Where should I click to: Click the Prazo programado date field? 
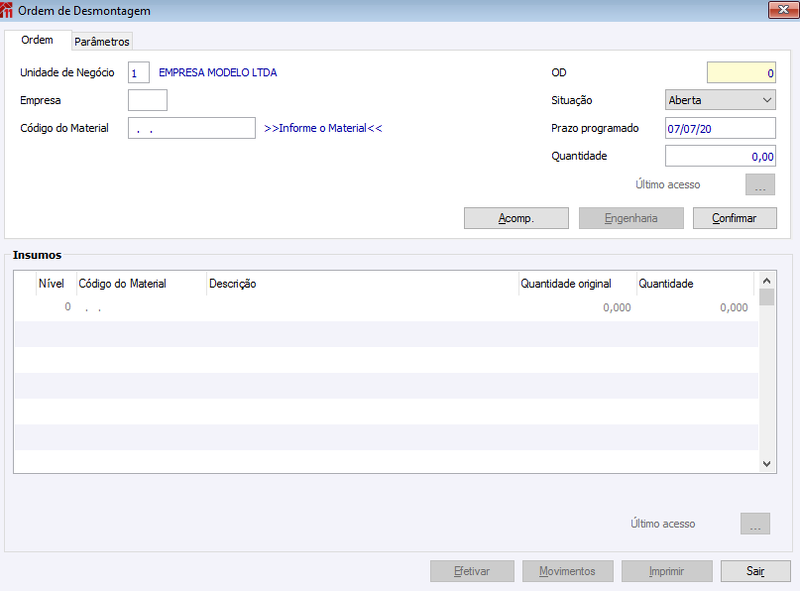pos(720,128)
